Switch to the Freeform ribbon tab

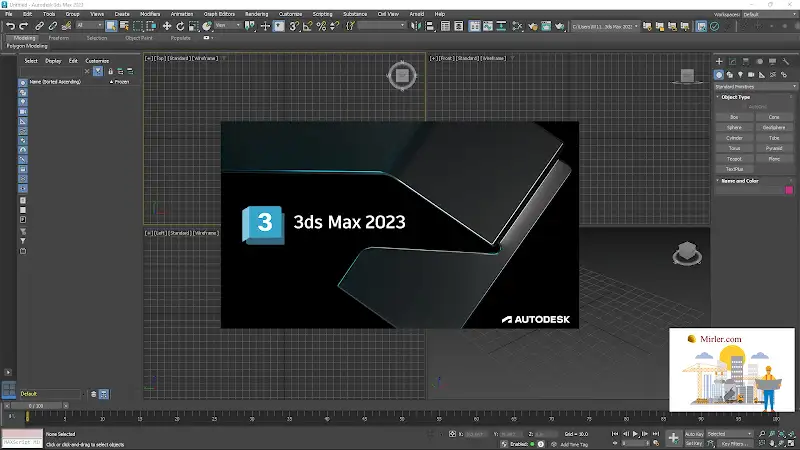[58, 38]
